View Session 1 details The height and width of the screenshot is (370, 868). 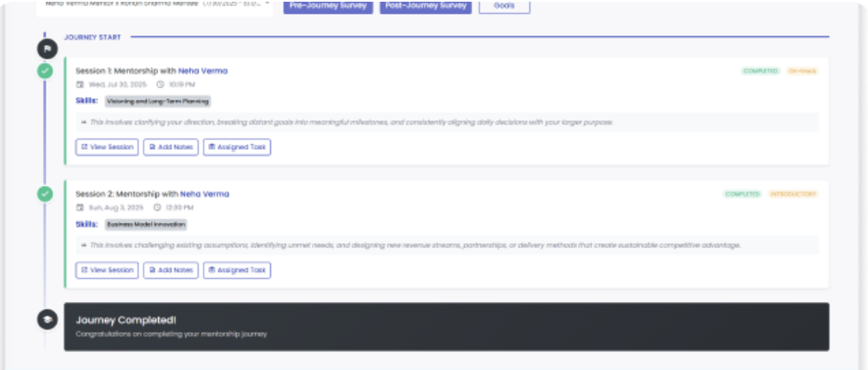[107, 147]
